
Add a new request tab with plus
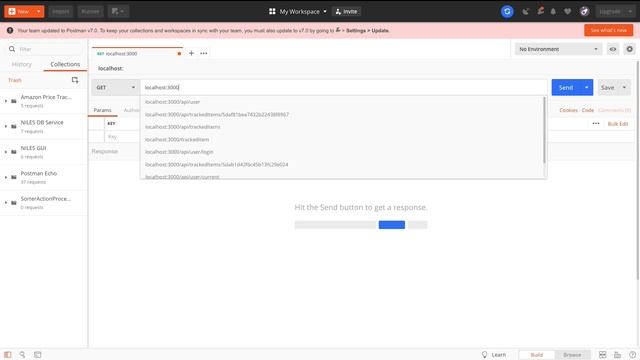191,53
